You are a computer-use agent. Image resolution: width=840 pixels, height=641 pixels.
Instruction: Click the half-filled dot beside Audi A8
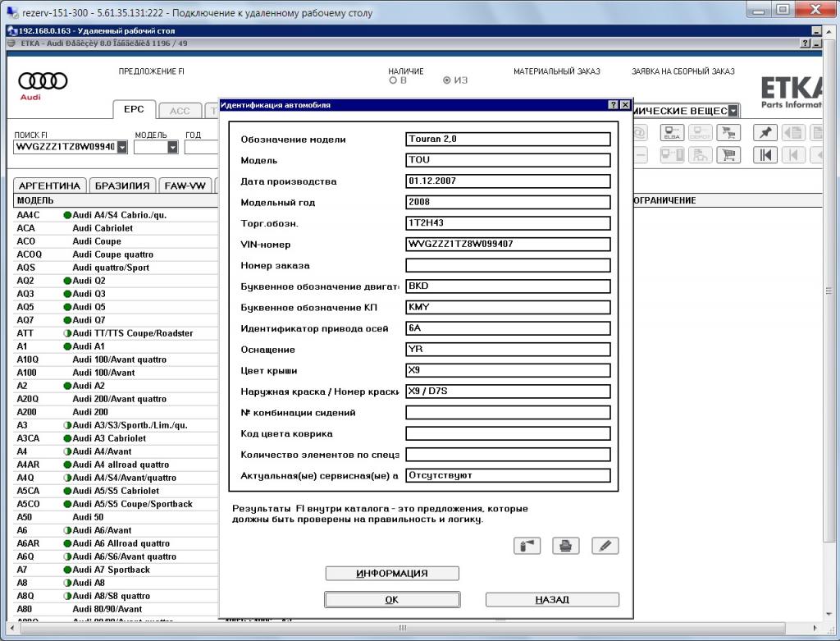coord(67,583)
